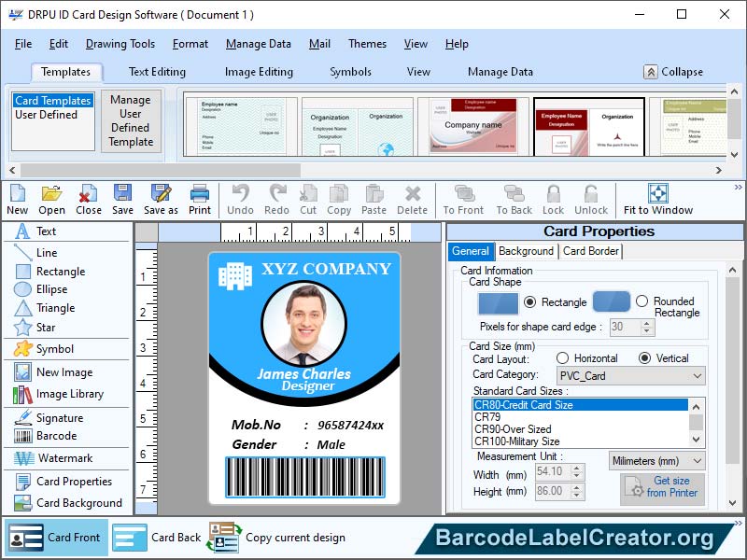Click Copy current design button

tap(276, 538)
